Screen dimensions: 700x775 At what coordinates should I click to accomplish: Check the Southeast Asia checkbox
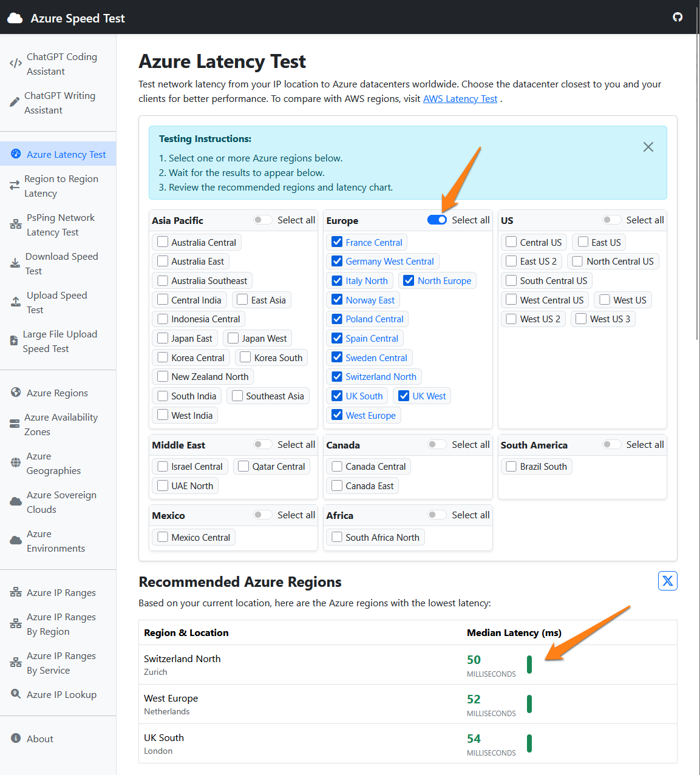[237, 396]
